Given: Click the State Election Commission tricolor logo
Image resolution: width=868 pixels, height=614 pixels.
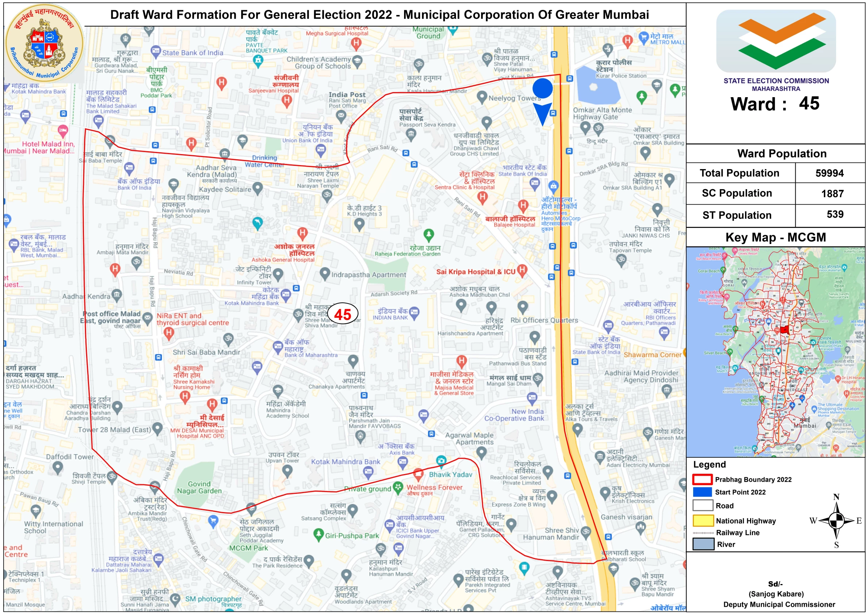Looking at the screenshot, I should (x=776, y=41).
